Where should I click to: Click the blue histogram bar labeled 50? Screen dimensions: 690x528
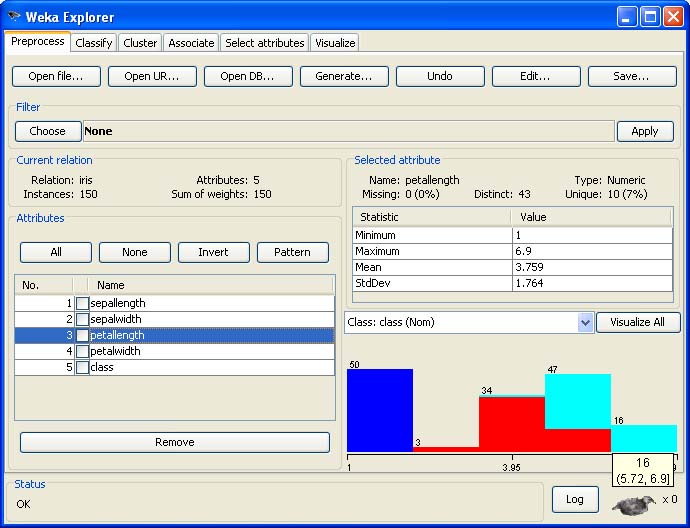coord(380,410)
